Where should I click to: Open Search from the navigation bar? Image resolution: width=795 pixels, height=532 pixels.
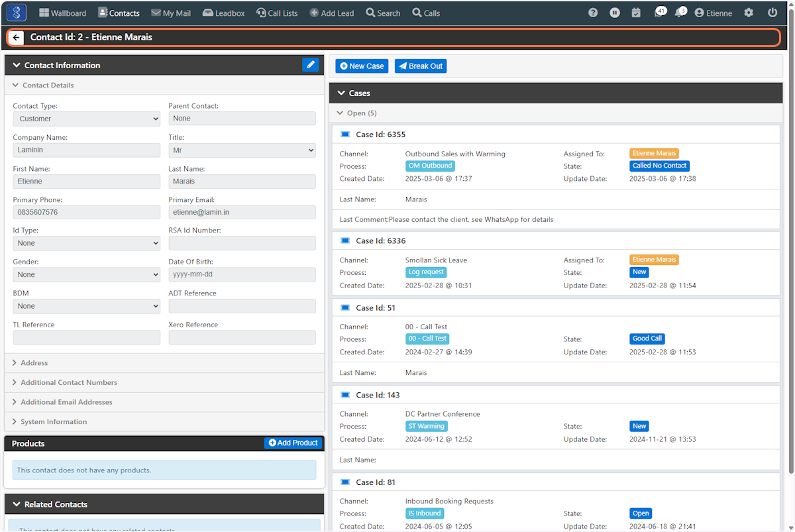pos(383,13)
